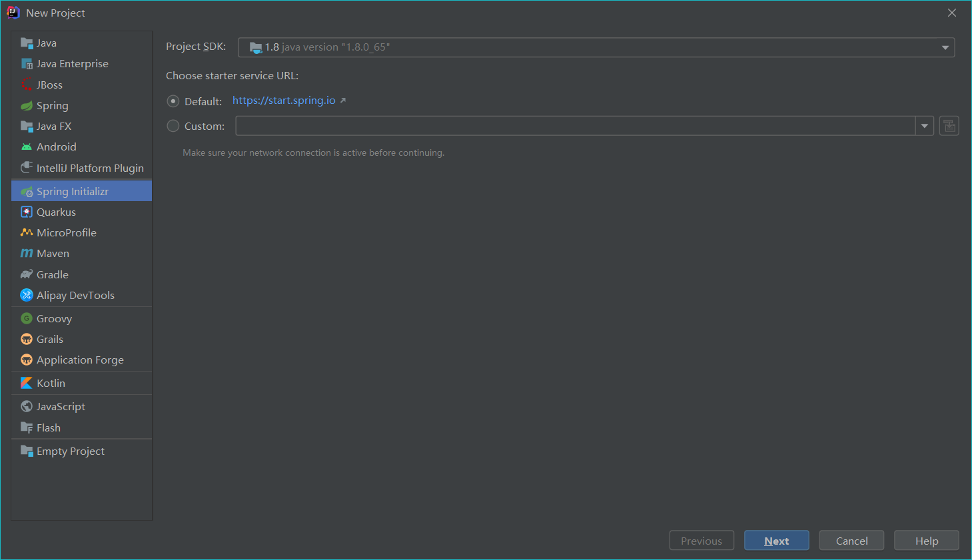
Task: Select the Gradle elephant icon
Action: click(27, 274)
